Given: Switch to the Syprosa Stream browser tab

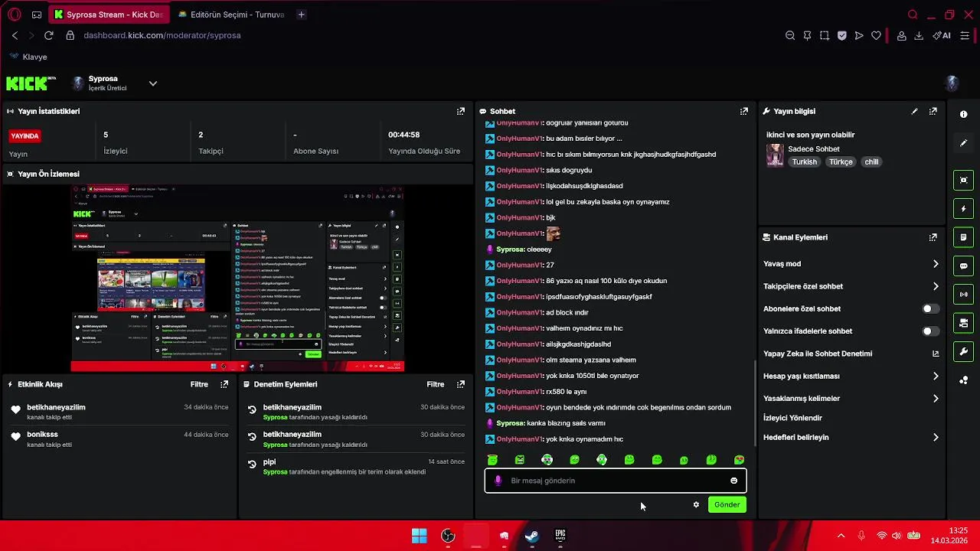Looking at the screenshot, I should pyautogui.click(x=109, y=15).
